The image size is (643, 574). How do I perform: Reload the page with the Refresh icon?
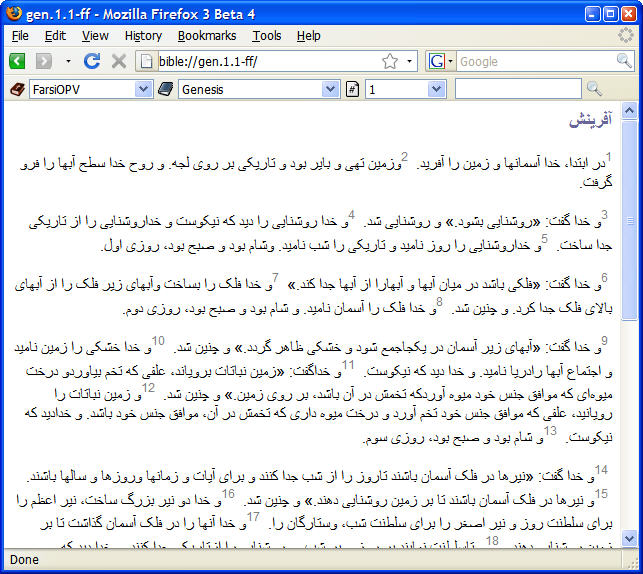coord(92,62)
